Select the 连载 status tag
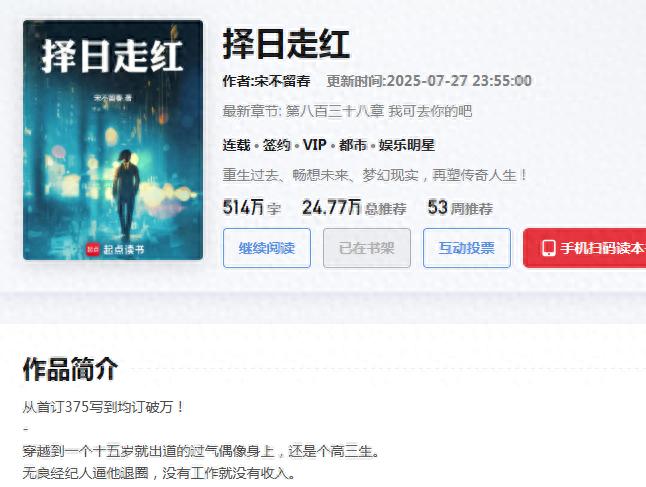 pos(236,145)
